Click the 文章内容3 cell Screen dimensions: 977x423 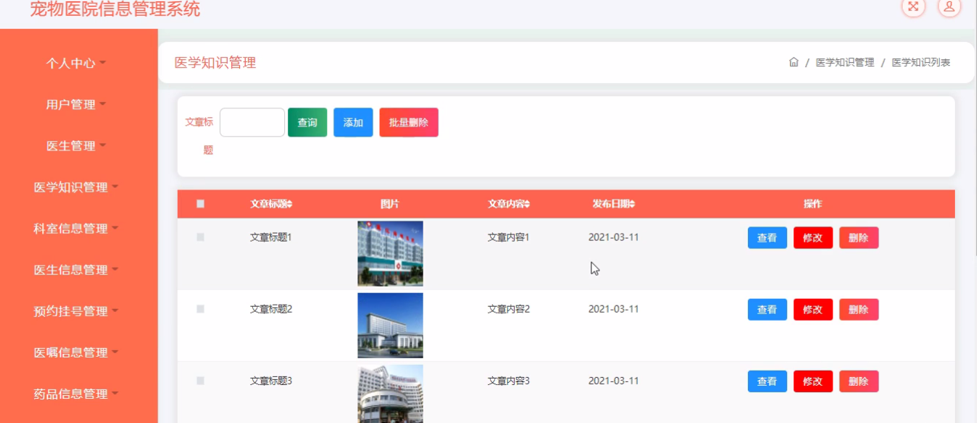tap(508, 381)
